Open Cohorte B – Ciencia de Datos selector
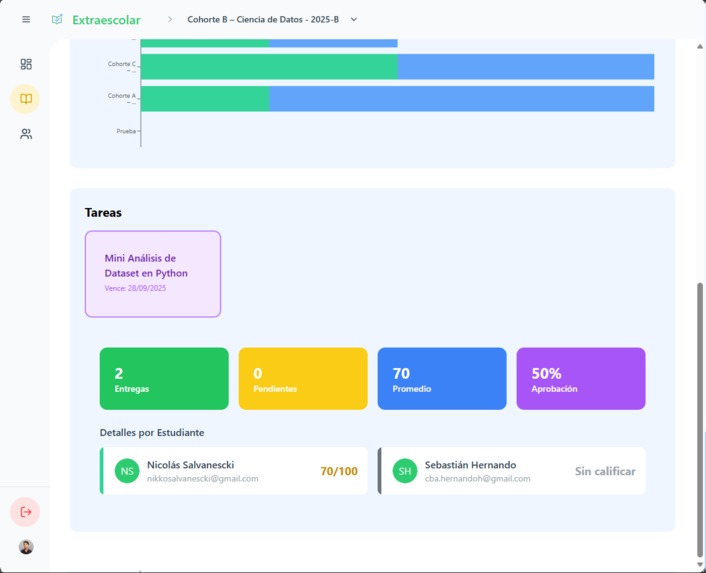The height and width of the screenshot is (573, 706). coord(272,19)
